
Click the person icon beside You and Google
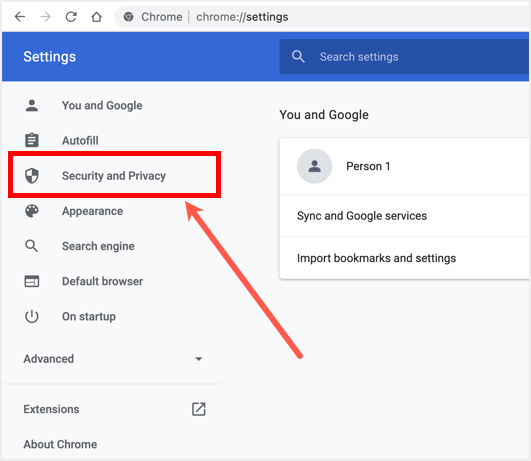[32, 105]
